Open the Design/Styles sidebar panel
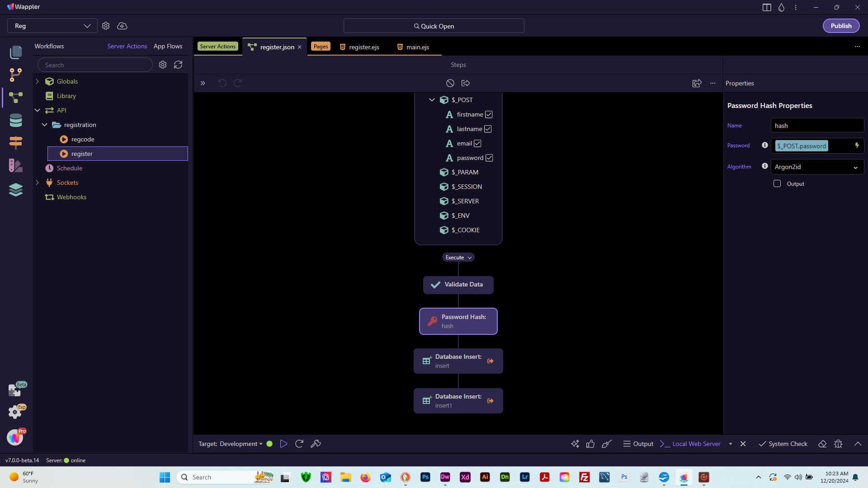The image size is (868, 488). (x=16, y=165)
